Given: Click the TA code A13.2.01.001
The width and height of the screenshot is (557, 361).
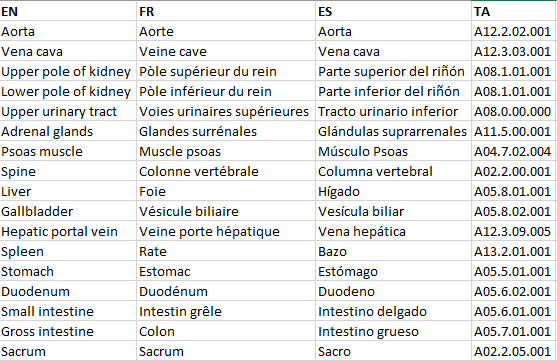Looking at the screenshot, I should (514, 252).
